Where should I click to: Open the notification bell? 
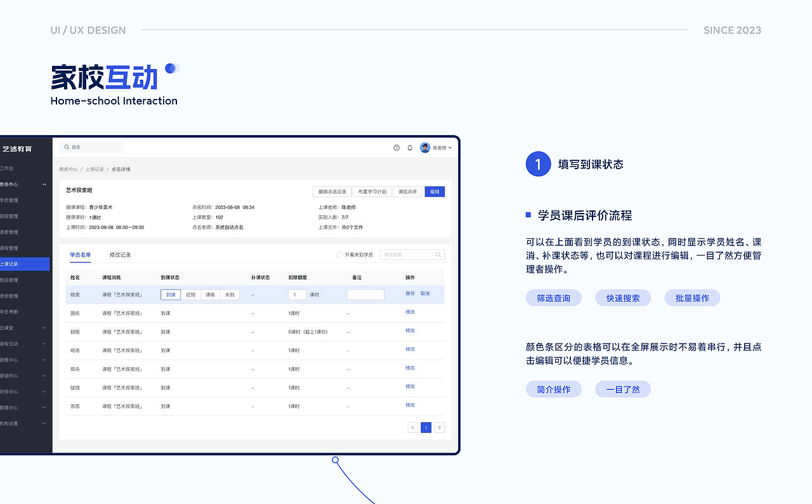click(410, 148)
